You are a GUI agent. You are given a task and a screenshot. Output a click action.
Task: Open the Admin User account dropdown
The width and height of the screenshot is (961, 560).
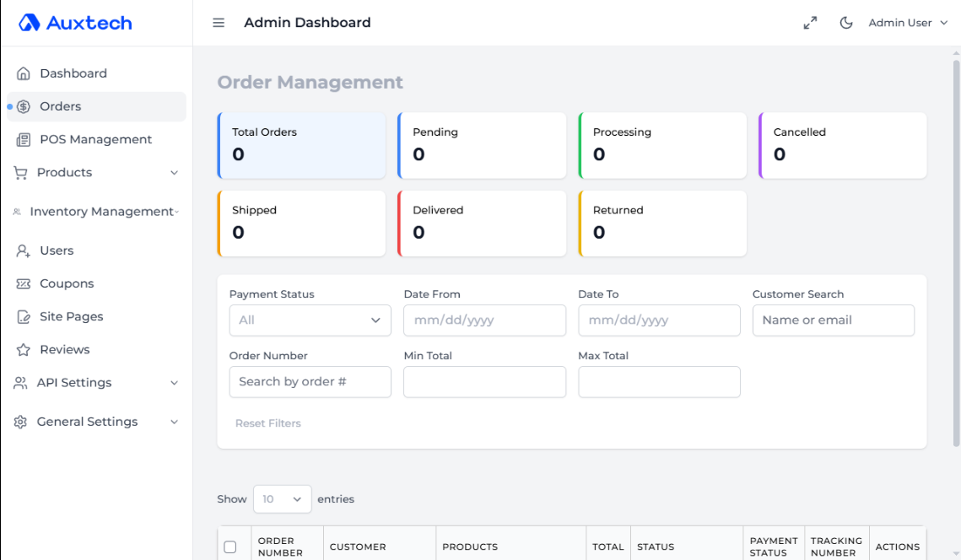pos(908,23)
